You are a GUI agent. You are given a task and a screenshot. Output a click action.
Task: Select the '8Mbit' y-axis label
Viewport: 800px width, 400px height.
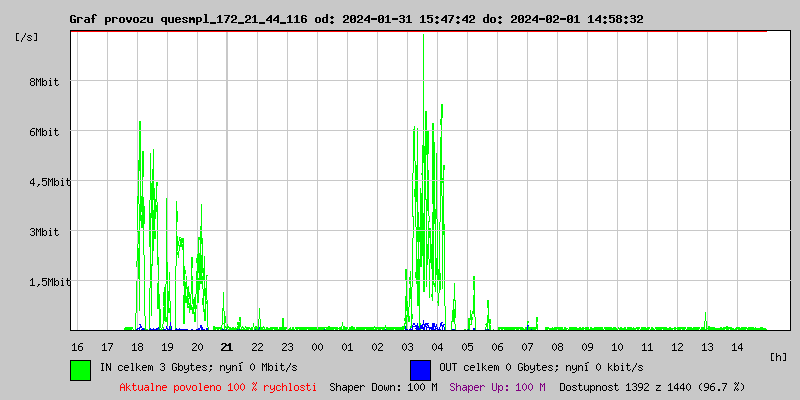[x=44, y=82]
